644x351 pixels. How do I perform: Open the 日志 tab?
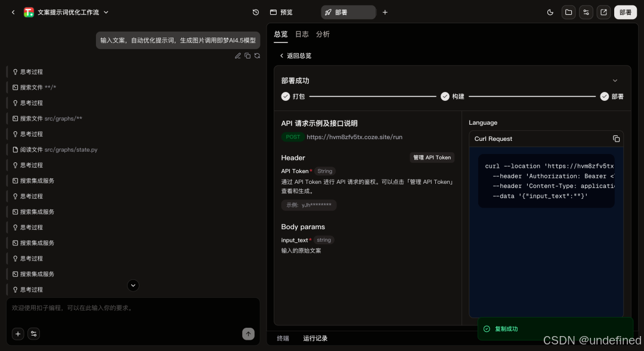click(x=302, y=35)
